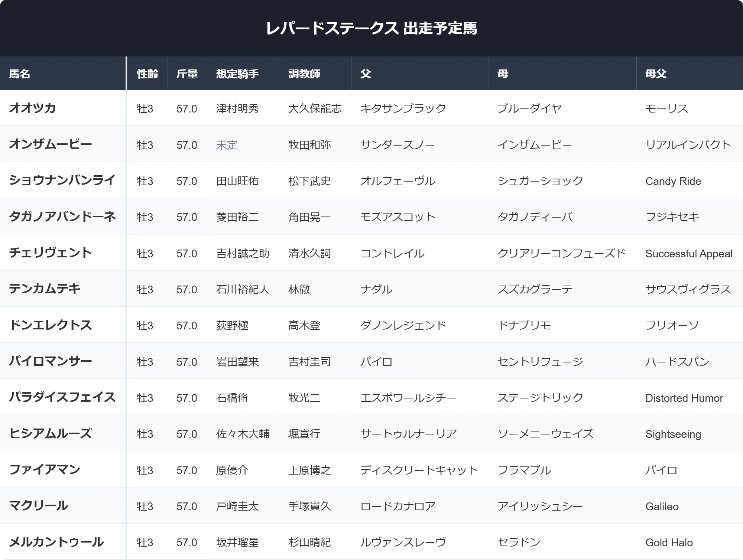Select the 母父 column header
Viewport: 743px width, 560px height.
[x=656, y=74]
